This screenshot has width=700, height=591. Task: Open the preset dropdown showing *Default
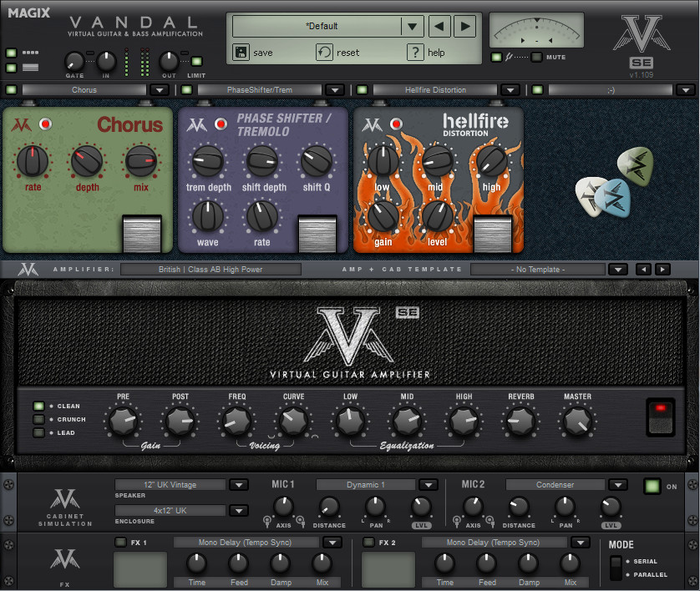pos(413,27)
